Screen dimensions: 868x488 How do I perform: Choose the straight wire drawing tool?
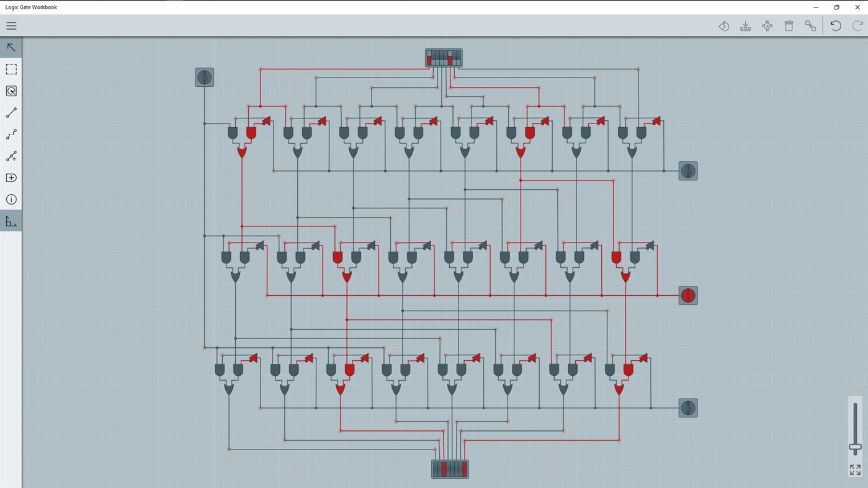[11, 112]
